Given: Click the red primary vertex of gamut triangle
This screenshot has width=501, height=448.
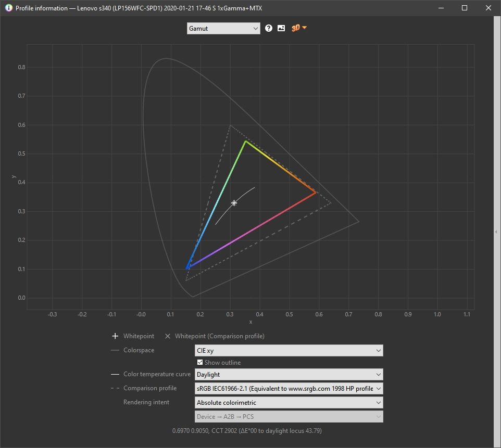Looking at the screenshot, I should [x=316, y=193].
